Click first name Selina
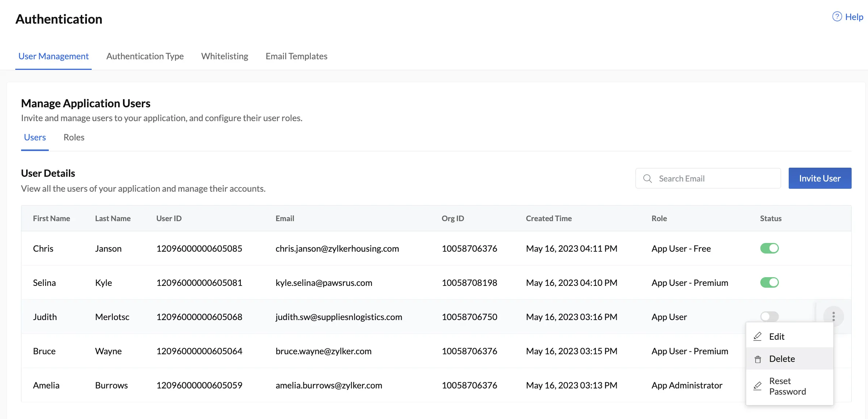 point(44,283)
